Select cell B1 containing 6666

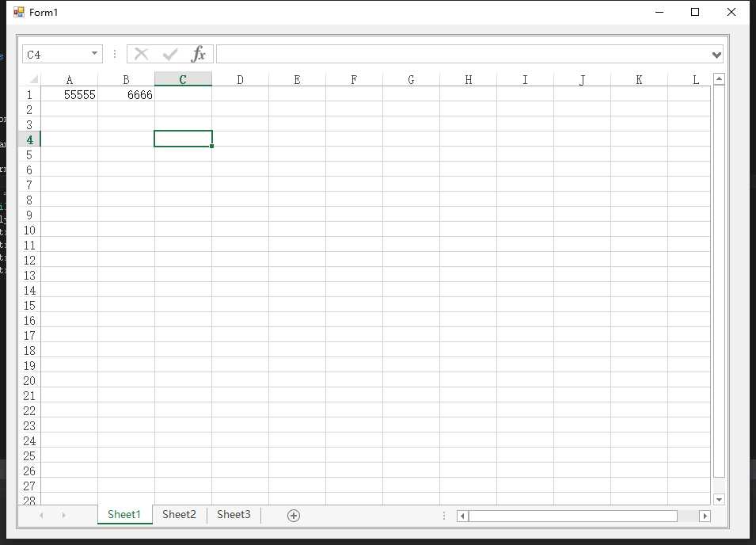127,94
